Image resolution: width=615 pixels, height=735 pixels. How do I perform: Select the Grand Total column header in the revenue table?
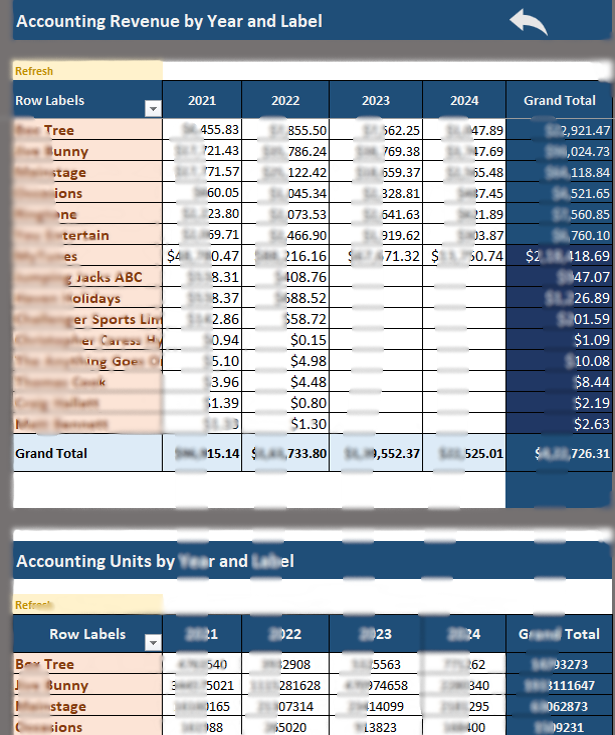pyautogui.click(x=560, y=100)
